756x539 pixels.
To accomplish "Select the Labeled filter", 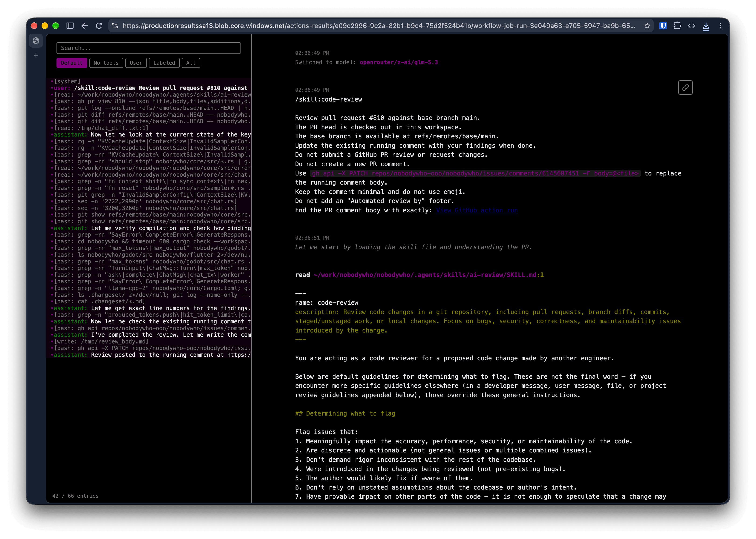I will point(164,63).
